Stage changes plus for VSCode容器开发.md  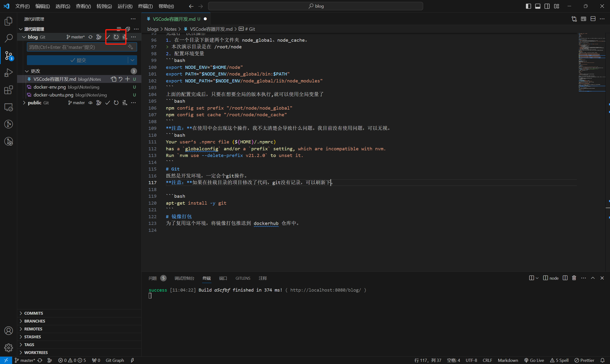point(127,79)
